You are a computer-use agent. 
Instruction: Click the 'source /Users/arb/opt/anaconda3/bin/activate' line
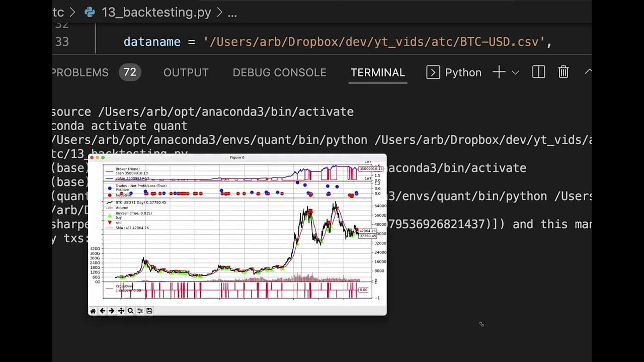click(203, 112)
